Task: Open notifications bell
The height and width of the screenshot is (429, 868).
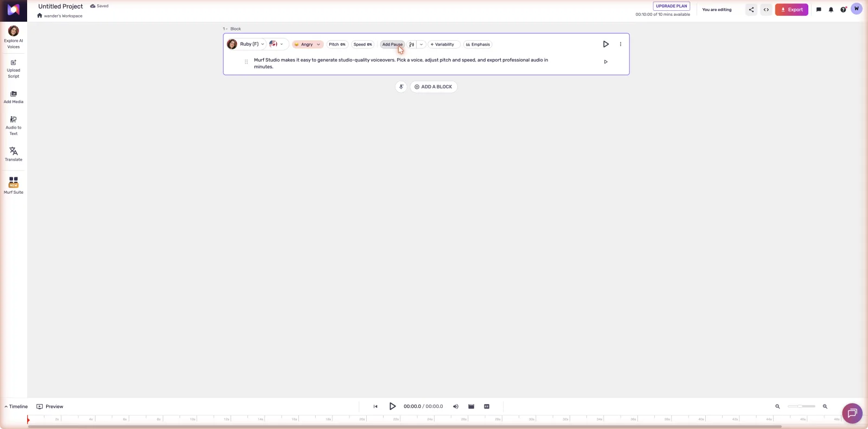Action: [x=831, y=10]
